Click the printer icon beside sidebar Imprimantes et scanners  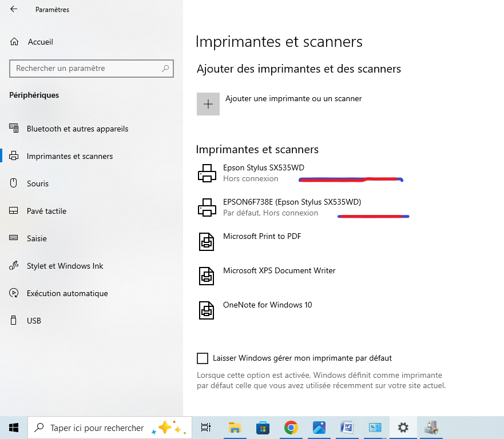[x=14, y=155]
